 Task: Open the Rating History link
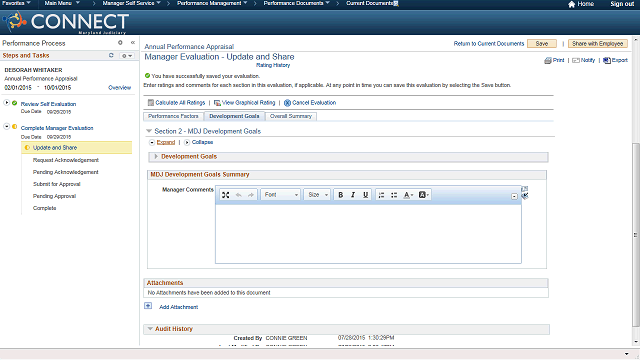click(273, 65)
